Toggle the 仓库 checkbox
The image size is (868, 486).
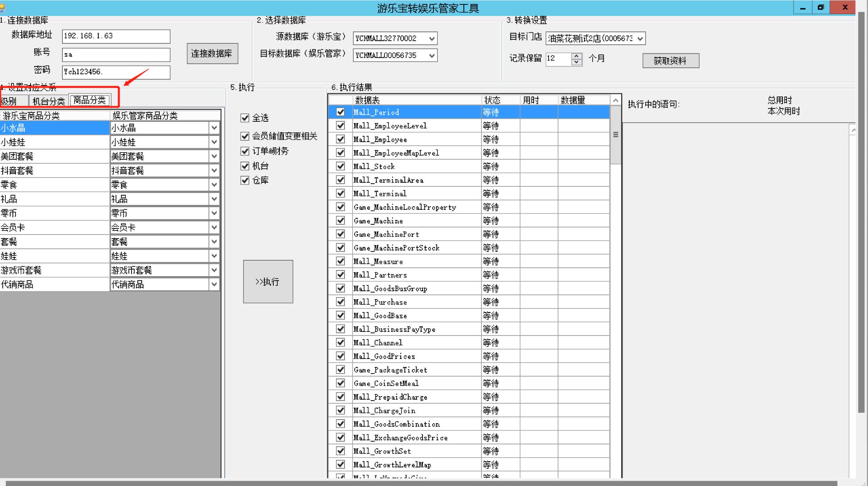[245, 180]
